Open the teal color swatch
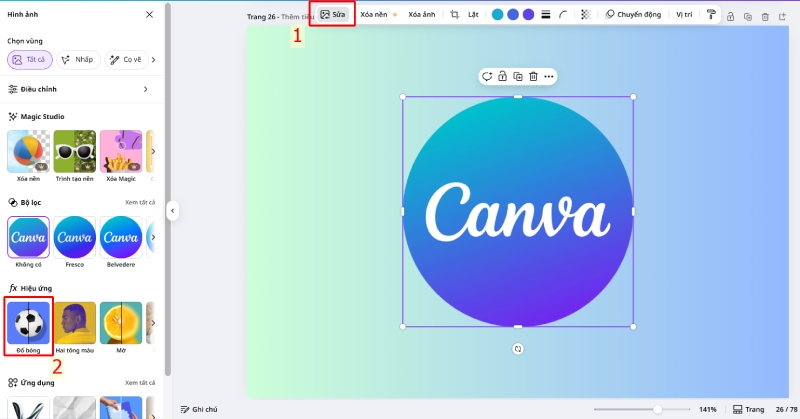Screen dimensions: 800x419 coord(497,14)
